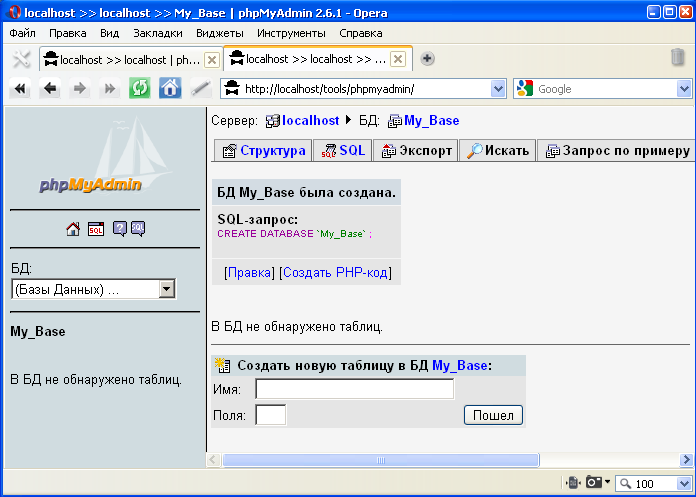This screenshot has width=696, height=497.
Task: Open the Вид menu
Action: tap(109, 33)
